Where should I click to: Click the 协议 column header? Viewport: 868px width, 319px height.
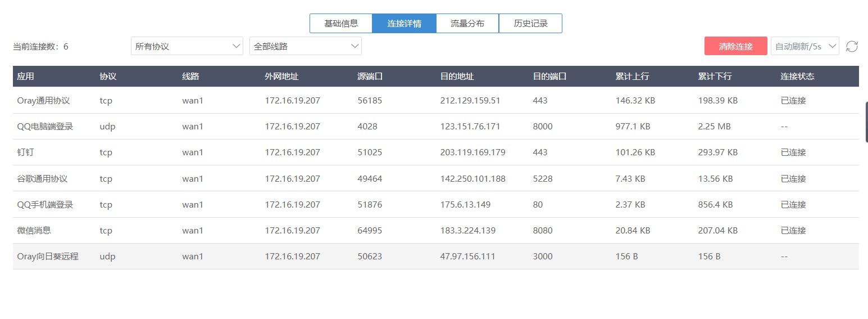pyautogui.click(x=108, y=77)
